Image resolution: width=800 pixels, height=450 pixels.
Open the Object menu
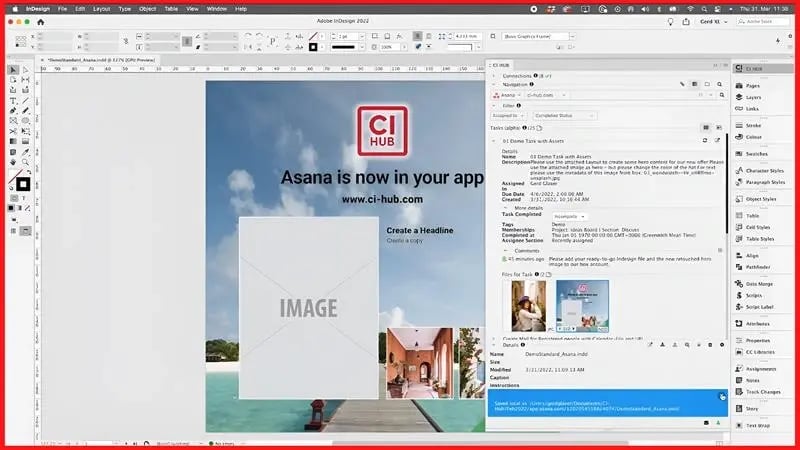(147, 9)
